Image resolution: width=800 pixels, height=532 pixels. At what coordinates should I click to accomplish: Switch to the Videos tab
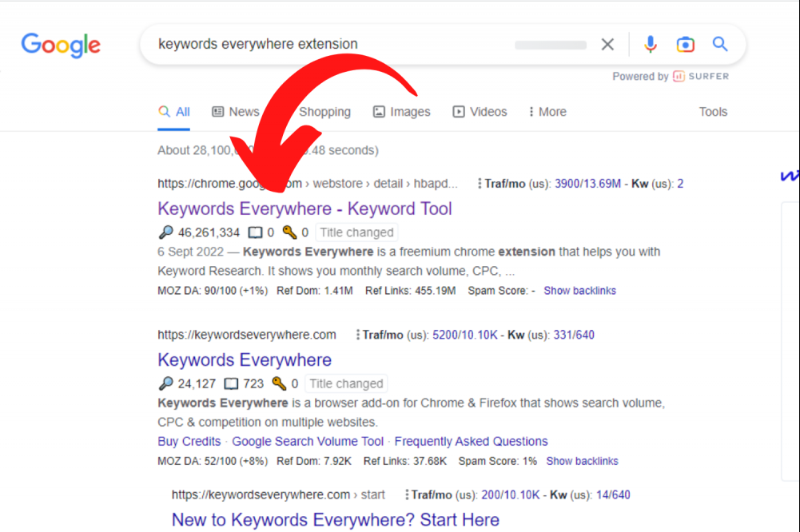click(x=480, y=112)
